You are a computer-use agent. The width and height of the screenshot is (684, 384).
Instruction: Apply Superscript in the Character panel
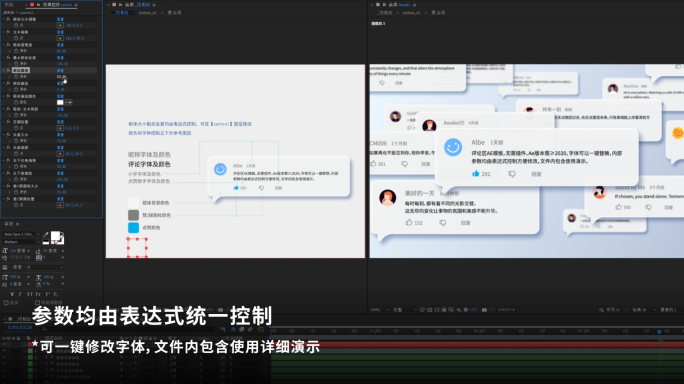47,294
